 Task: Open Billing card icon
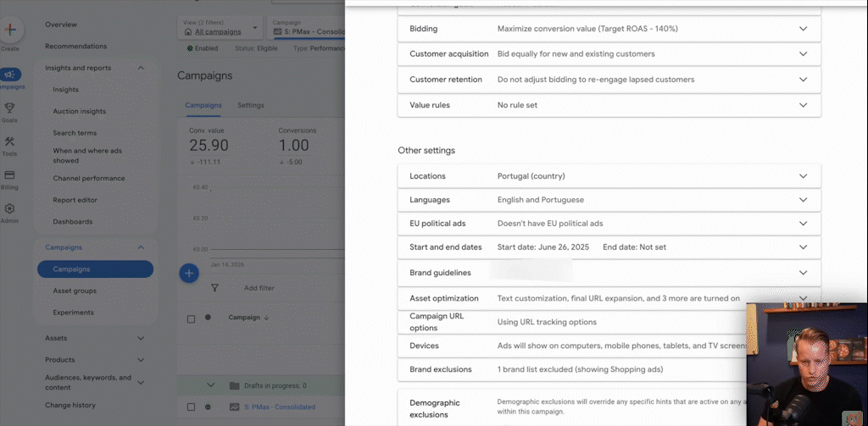[10, 175]
